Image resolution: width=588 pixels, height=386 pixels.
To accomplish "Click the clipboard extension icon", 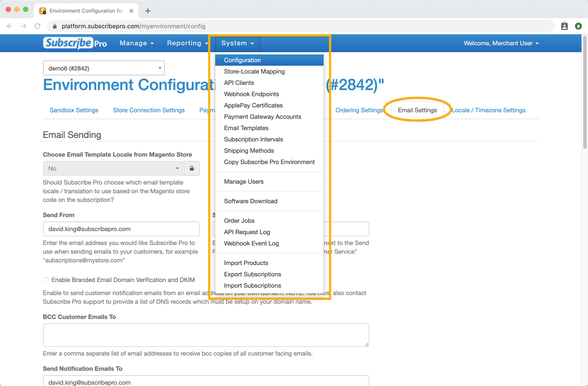I will [565, 26].
